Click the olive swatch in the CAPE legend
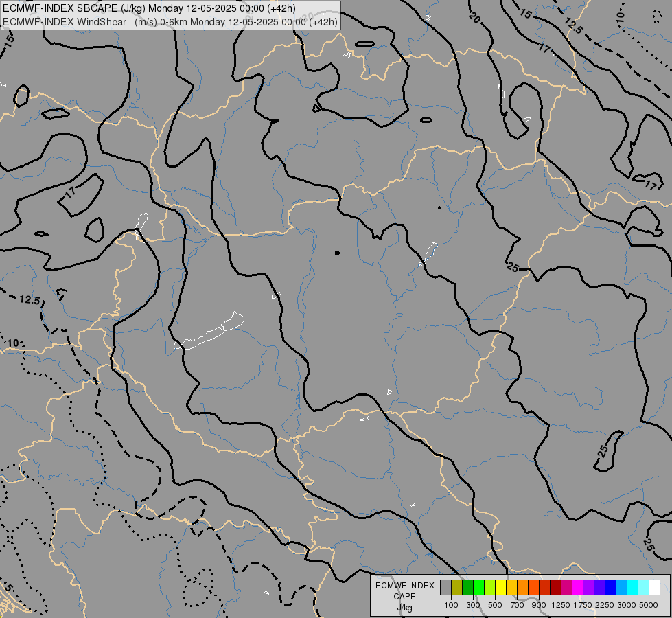 (x=456, y=587)
